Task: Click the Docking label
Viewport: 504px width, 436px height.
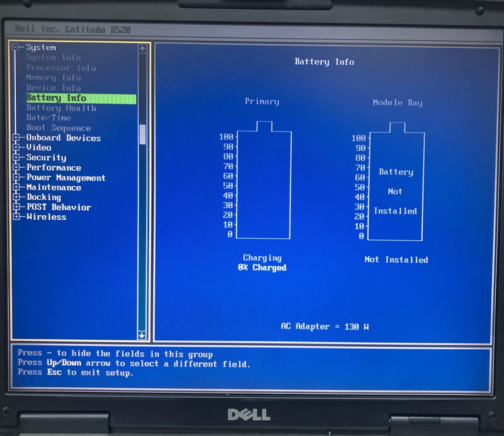Action: click(44, 197)
